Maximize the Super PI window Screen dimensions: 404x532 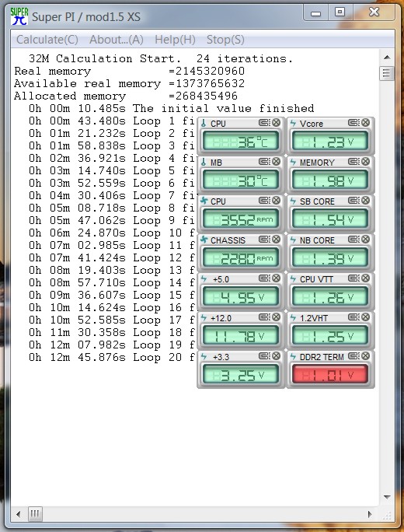point(340,12)
